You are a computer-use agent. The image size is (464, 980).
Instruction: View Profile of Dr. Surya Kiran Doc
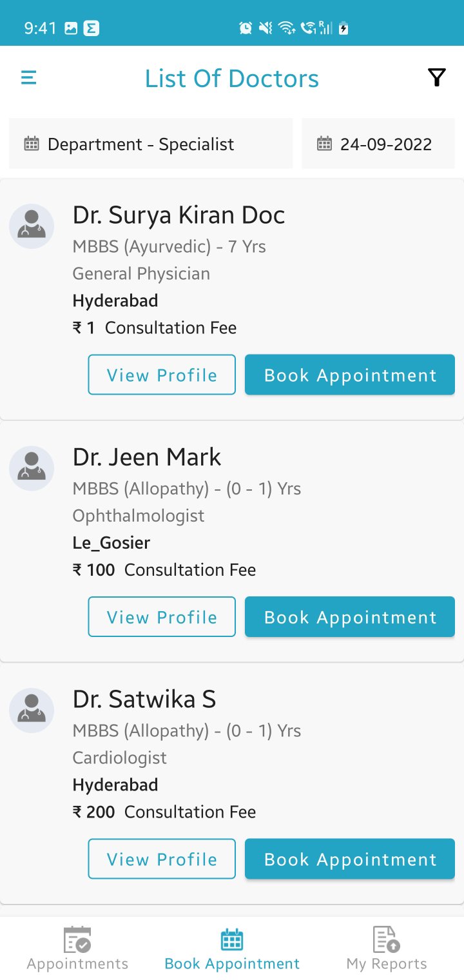tap(162, 375)
